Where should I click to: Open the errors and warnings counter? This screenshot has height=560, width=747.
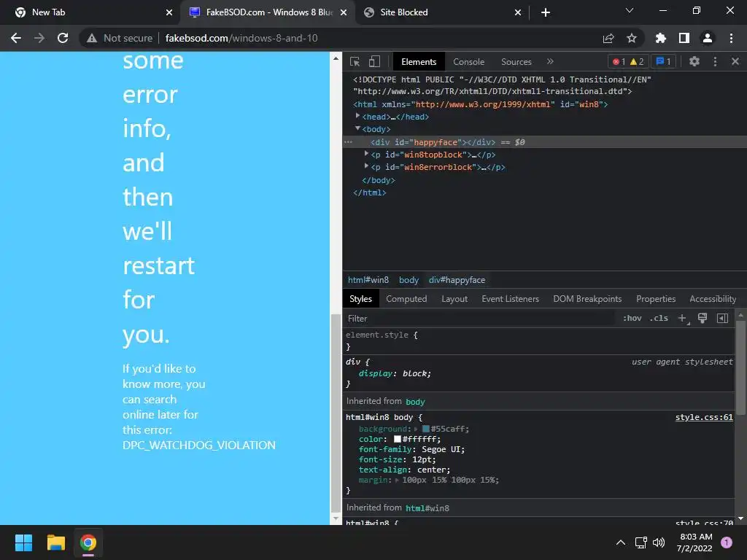628,61
